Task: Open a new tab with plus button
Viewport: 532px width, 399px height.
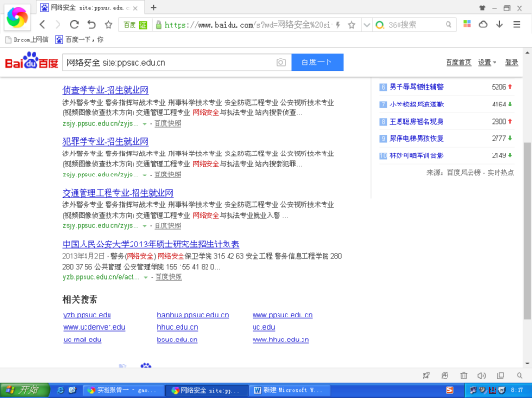Action: pos(153,7)
